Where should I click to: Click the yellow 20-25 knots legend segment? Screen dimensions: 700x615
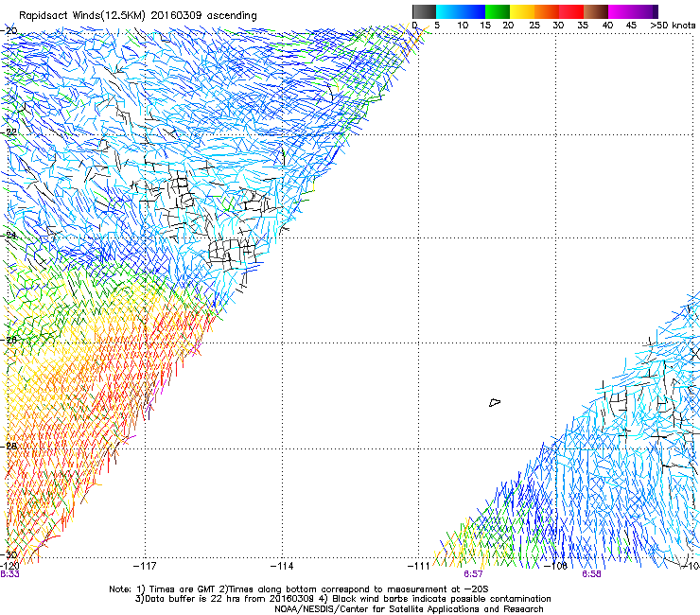click(x=522, y=11)
